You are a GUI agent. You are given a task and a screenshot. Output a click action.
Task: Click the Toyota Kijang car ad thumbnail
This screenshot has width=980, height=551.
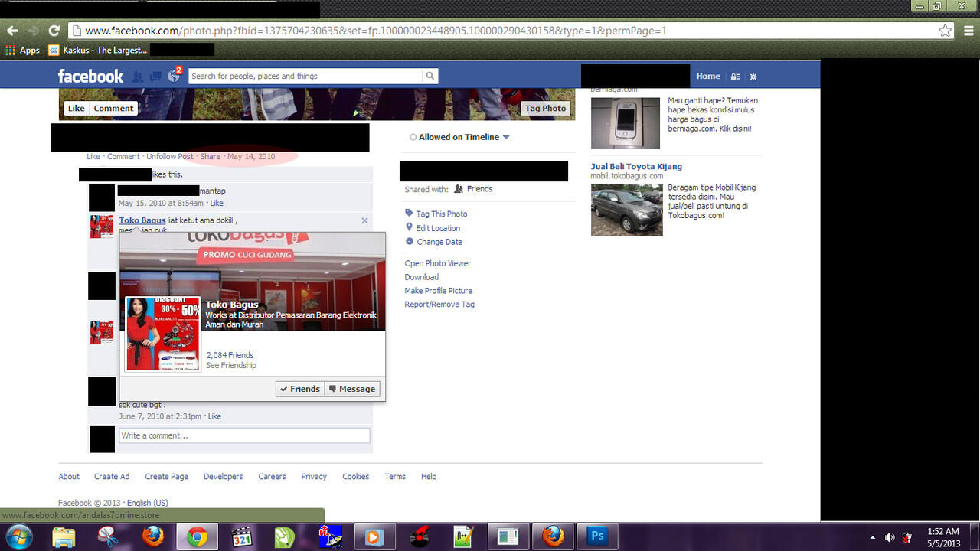click(x=626, y=210)
